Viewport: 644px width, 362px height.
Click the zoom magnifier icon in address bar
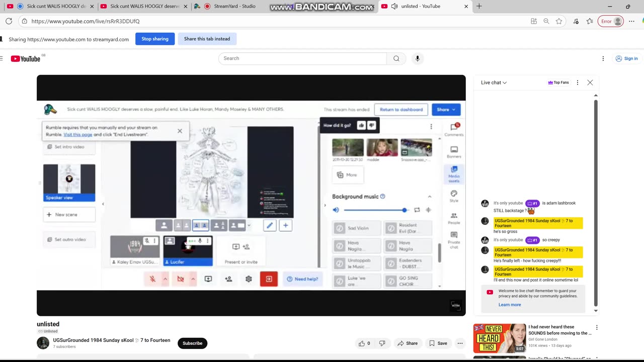pyautogui.click(x=546, y=21)
